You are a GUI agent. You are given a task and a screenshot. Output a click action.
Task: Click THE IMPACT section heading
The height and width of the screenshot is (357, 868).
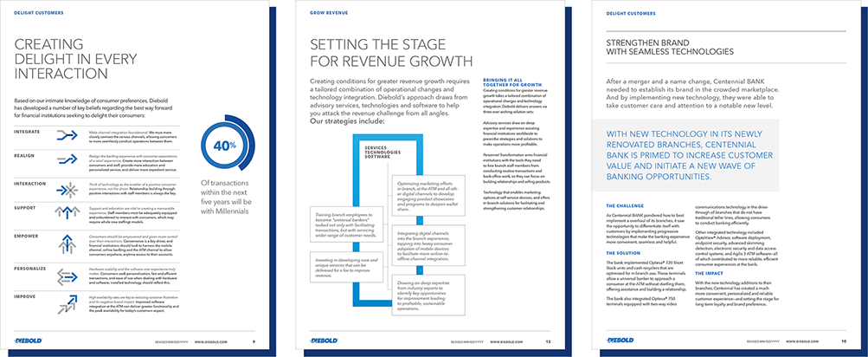coord(710,274)
